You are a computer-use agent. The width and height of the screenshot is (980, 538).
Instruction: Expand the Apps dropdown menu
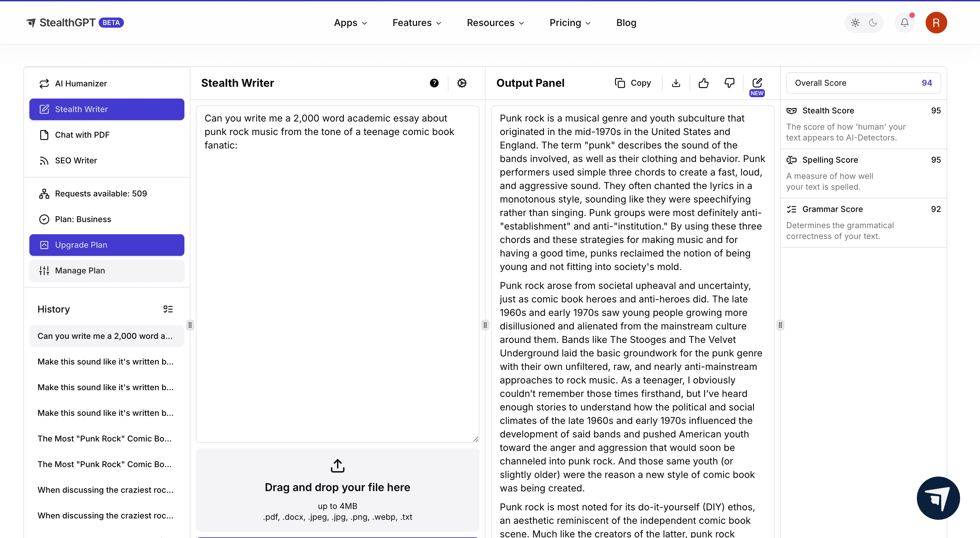(350, 23)
